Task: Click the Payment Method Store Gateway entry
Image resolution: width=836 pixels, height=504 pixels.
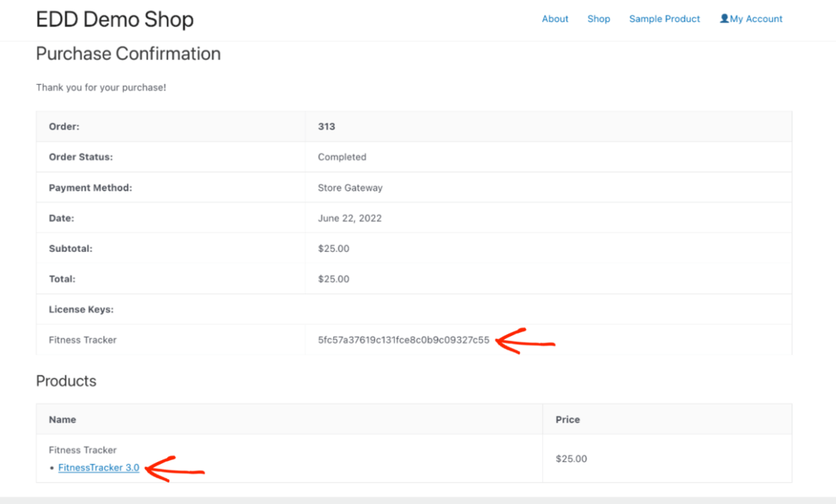Action: 351,187
